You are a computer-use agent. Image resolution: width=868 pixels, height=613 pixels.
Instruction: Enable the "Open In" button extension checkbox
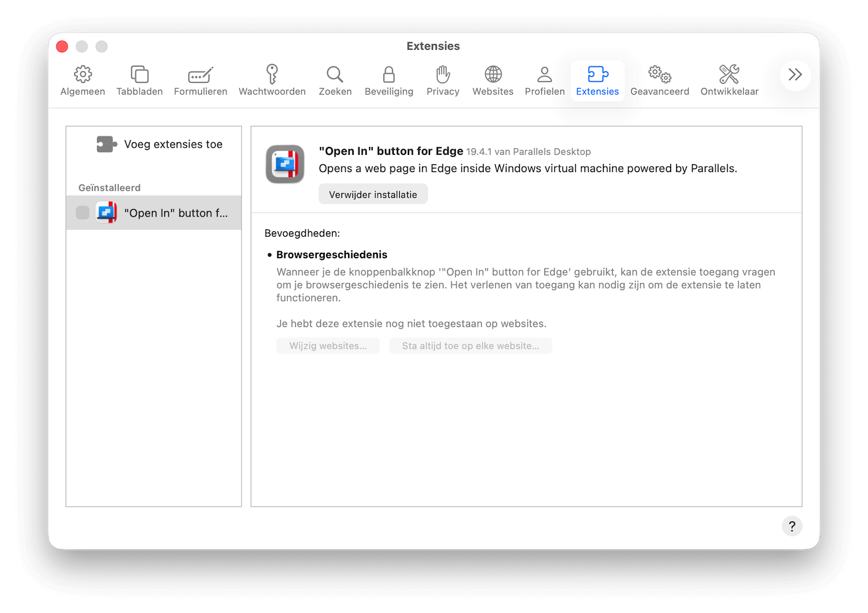tap(82, 213)
